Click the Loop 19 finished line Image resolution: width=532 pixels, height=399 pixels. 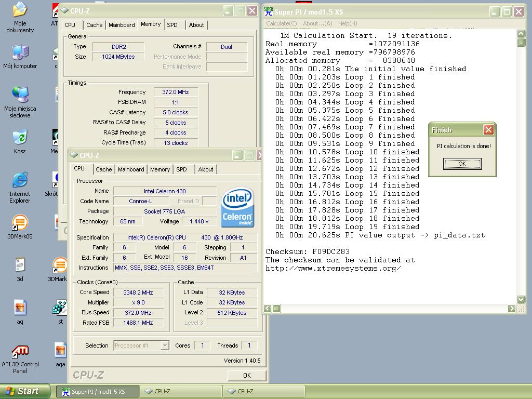click(347, 227)
